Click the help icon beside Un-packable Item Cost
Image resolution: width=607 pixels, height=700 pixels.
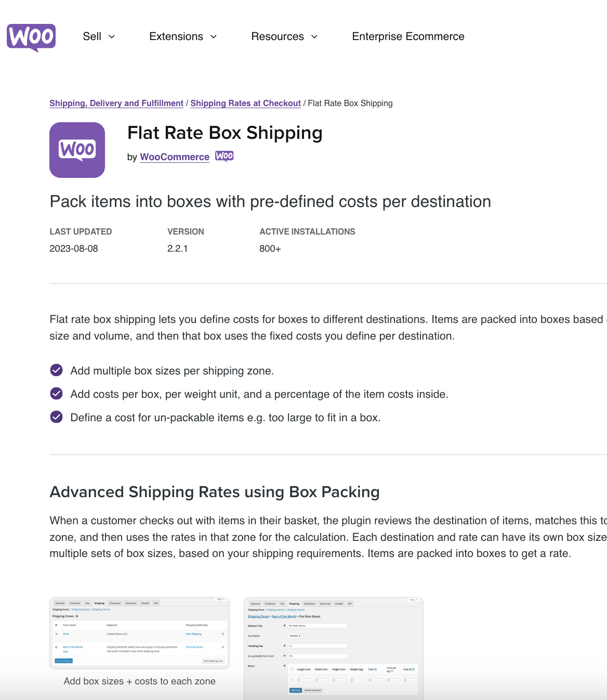point(284,656)
